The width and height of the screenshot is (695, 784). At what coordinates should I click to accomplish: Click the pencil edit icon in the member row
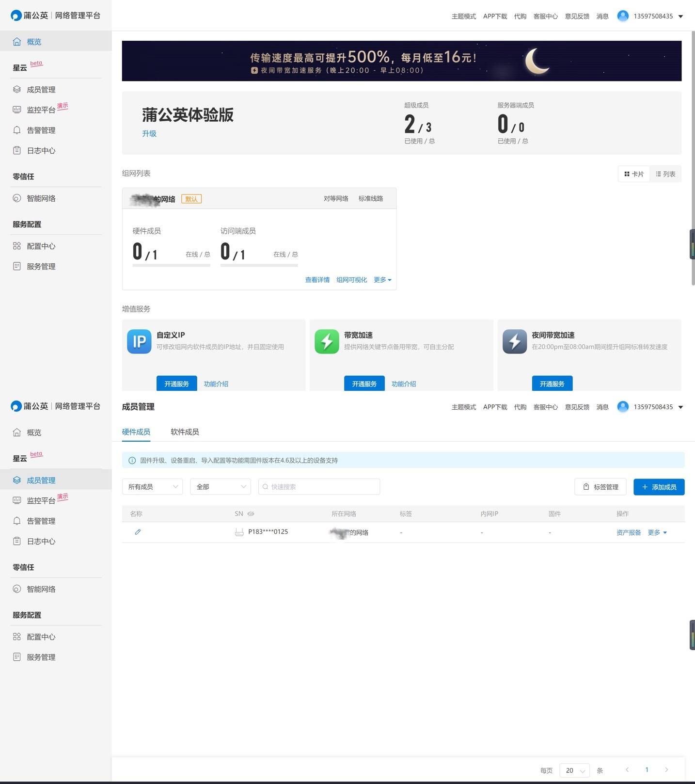coord(138,532)
